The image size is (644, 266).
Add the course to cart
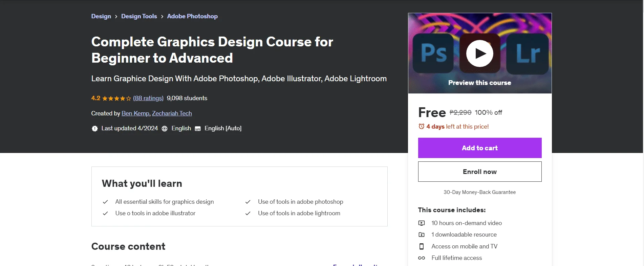tap(480, 148)
